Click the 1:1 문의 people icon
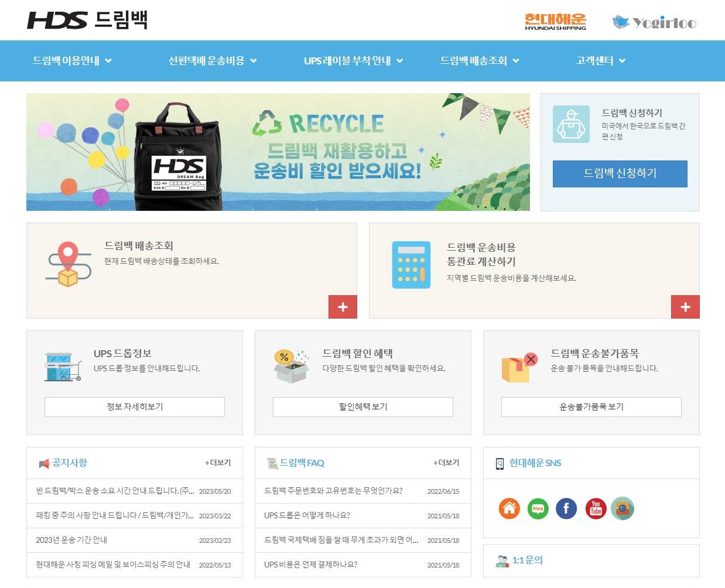 502,561
